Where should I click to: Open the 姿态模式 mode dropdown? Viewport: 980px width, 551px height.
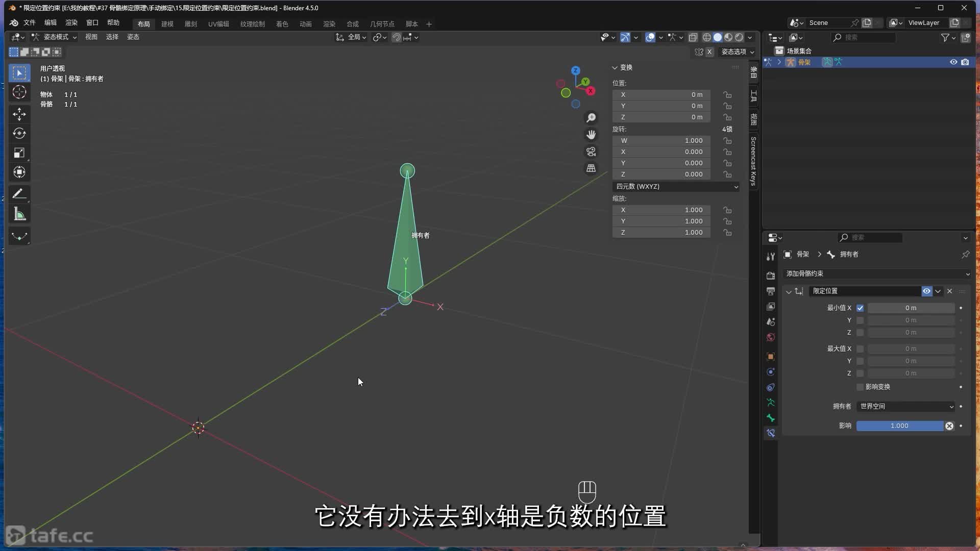54,37
